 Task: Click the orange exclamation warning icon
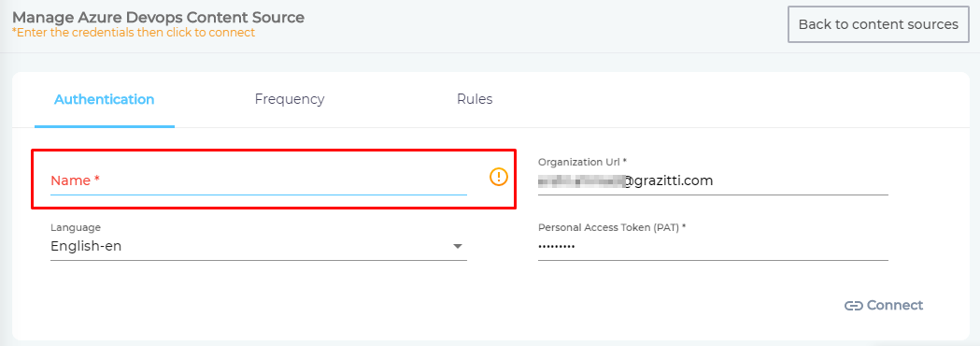498,177
